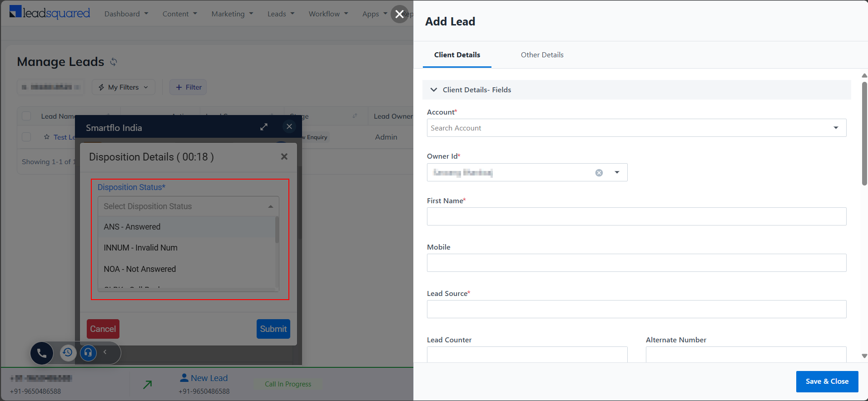Screen dimensions: 868x401
Task: Open the Dashboard menu
Action: coord(126,14)
